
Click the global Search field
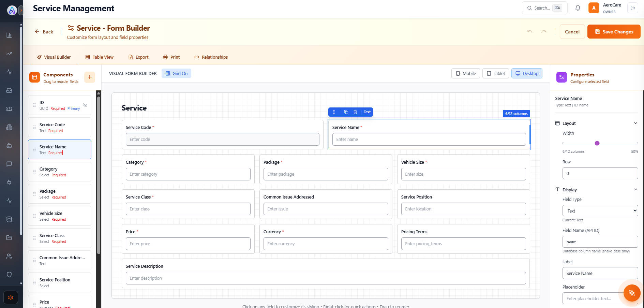coord(544,8)
